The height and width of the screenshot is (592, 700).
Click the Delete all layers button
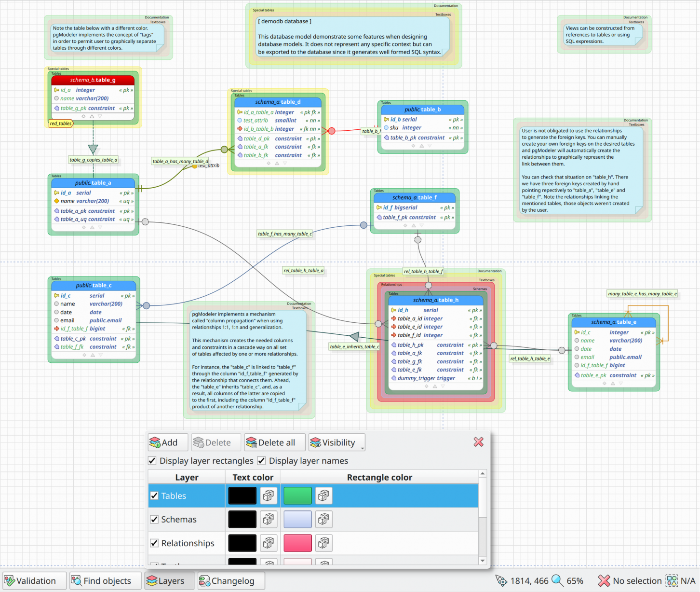click(x=275, y=442)
